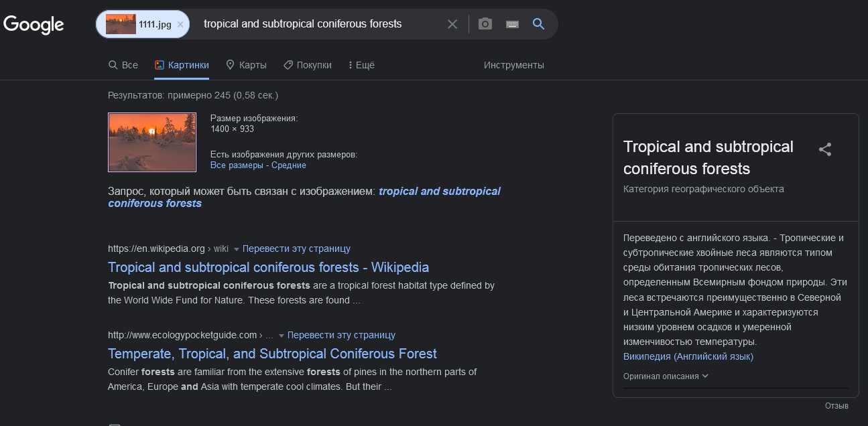Click the sunset forest image thumbnail
The image size is (868, 426).
[152, 142]
